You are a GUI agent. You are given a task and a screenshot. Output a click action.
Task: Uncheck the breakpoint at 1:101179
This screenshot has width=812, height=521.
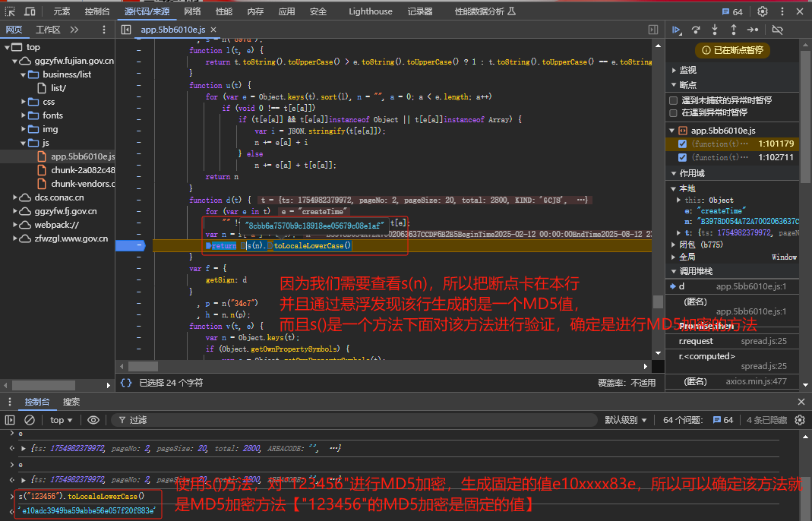point(683,144)
